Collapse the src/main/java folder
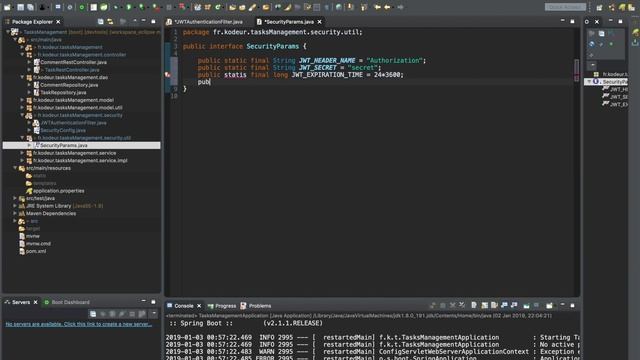 click(x=15, y=40)
